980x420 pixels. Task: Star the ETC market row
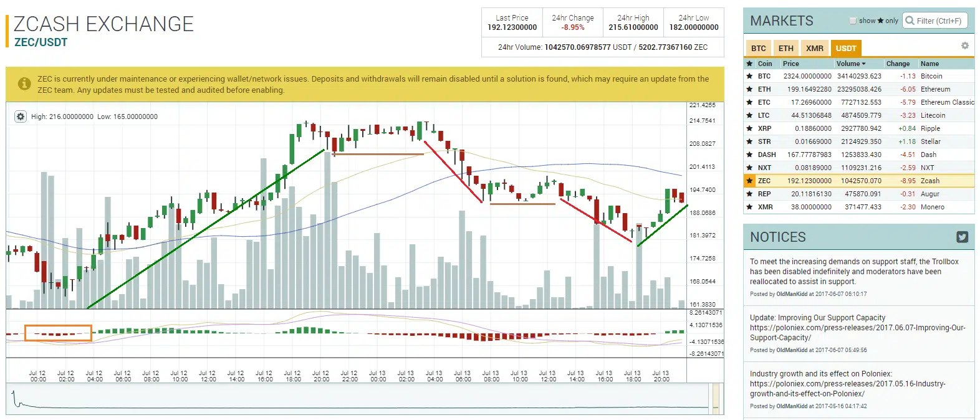point(749,102)
